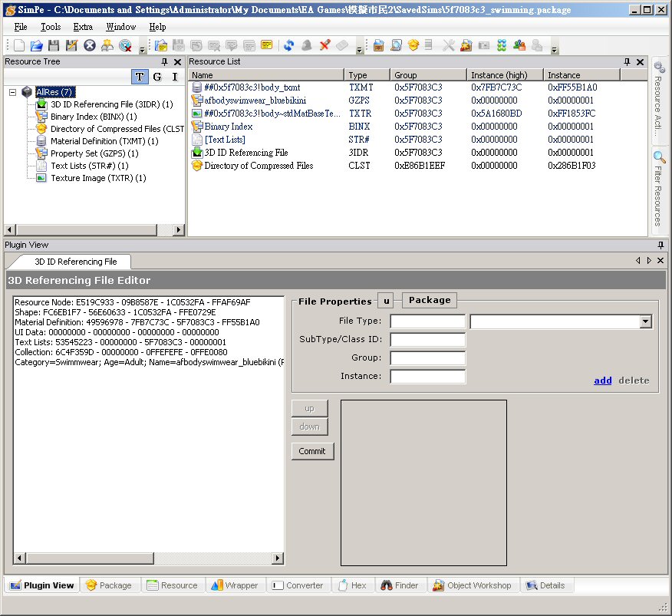Toggle the T type view in Resource Tree
Viewport: 672px width, 616px height.
140,77
